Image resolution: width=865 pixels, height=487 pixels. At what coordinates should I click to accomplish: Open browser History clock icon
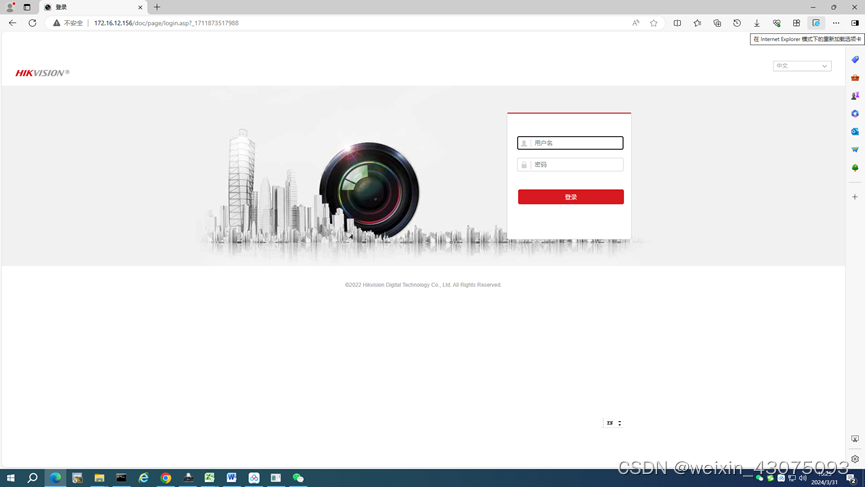(x=737, y=23)
